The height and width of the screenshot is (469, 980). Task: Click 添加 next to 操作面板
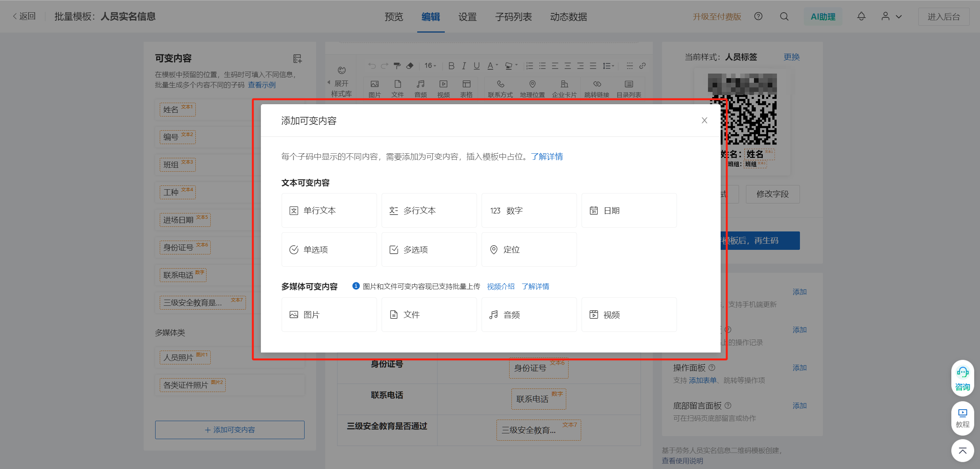click(800, 368)
